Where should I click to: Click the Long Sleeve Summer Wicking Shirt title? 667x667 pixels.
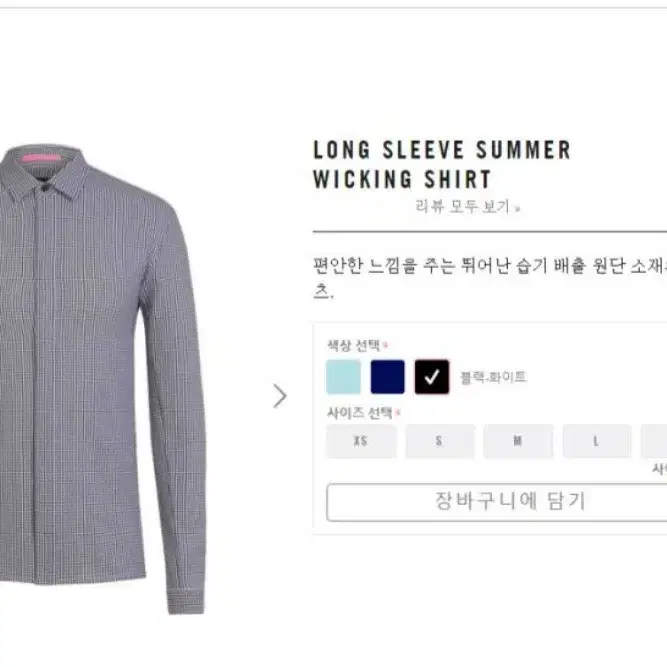click(x=442, y=164)
